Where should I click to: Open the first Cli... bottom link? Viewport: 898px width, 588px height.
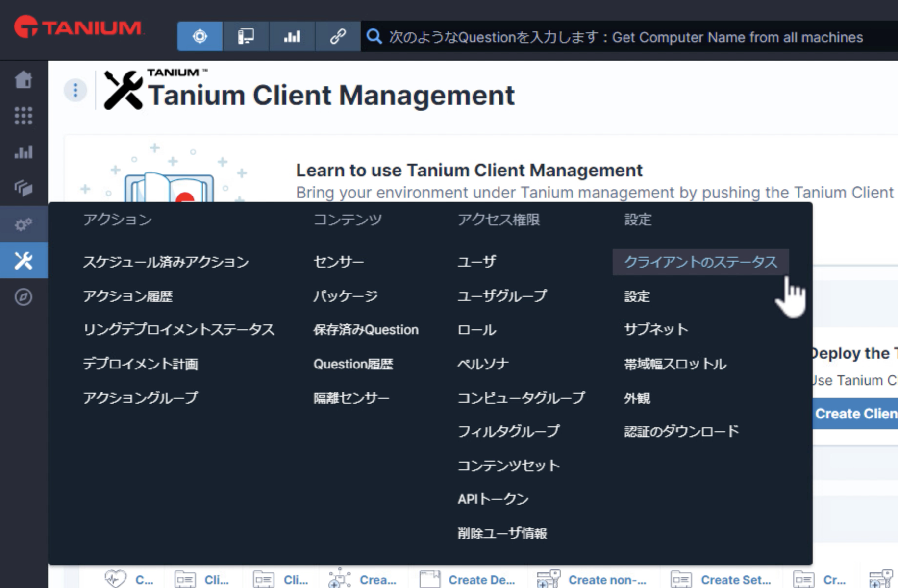(x=217, y=580)
